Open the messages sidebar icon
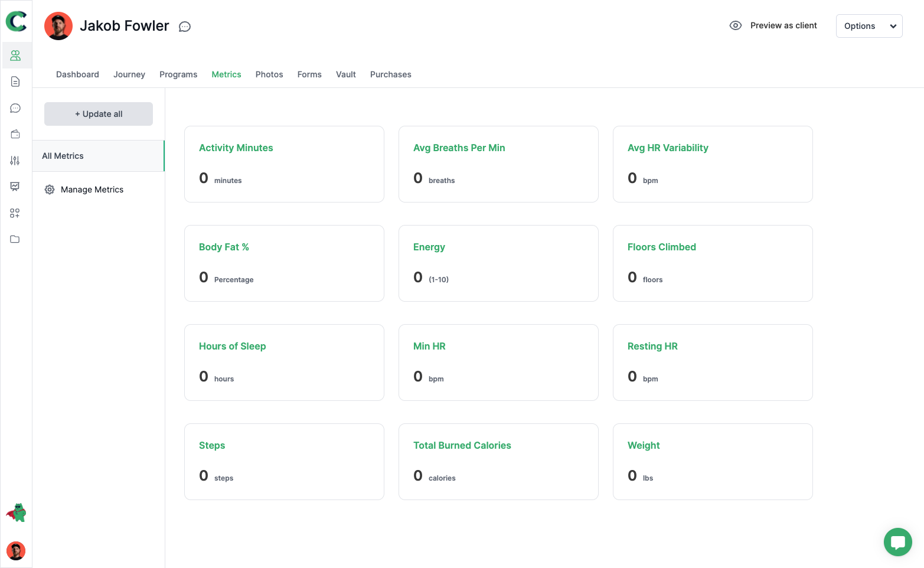Screen dimensions: 924x568 click(x=16, y=108)
